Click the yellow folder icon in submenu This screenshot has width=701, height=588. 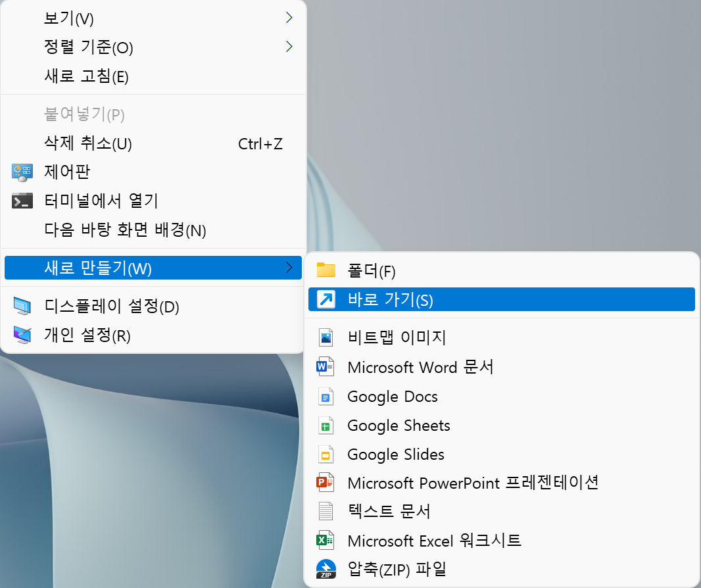point(326,270)
